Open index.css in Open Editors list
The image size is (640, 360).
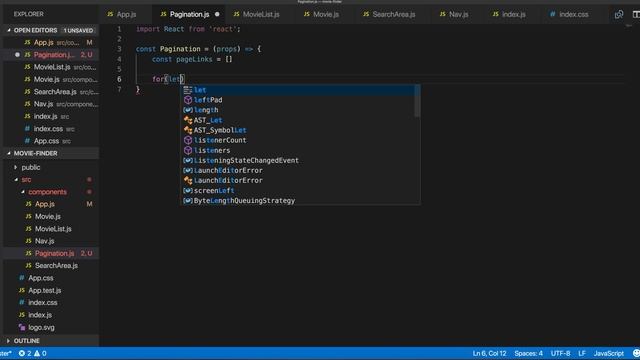click(x=51, y=129)
